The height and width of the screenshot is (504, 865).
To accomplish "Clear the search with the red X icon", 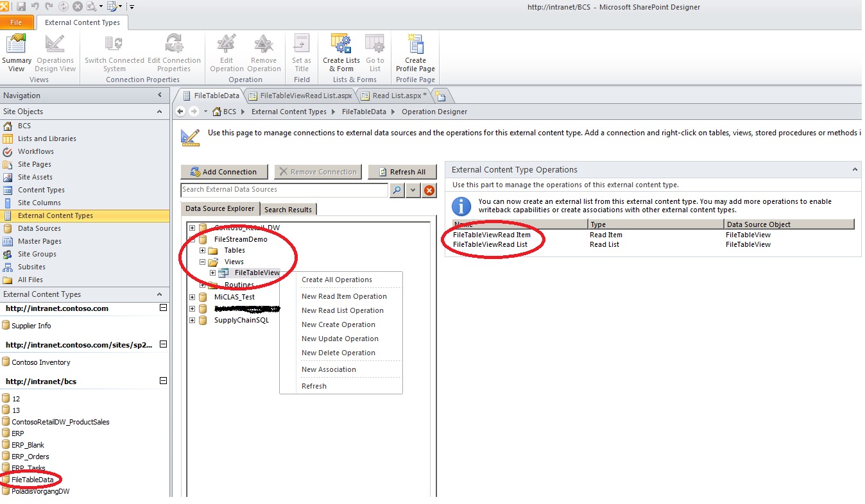I will [x=429, y=190].
